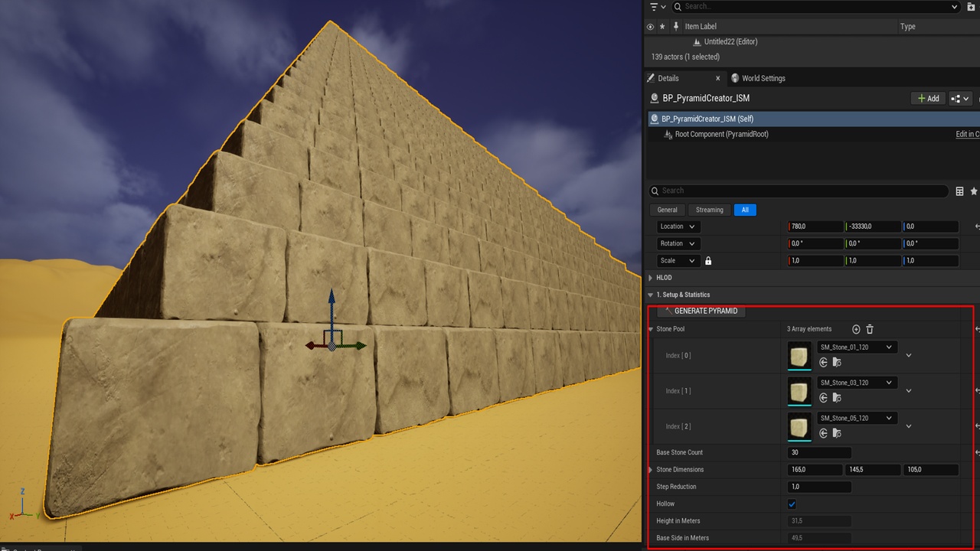Click the '139 actors (1 selected)' status text
Viewport: 980px width, 551px height.
(x=685, y=57)
